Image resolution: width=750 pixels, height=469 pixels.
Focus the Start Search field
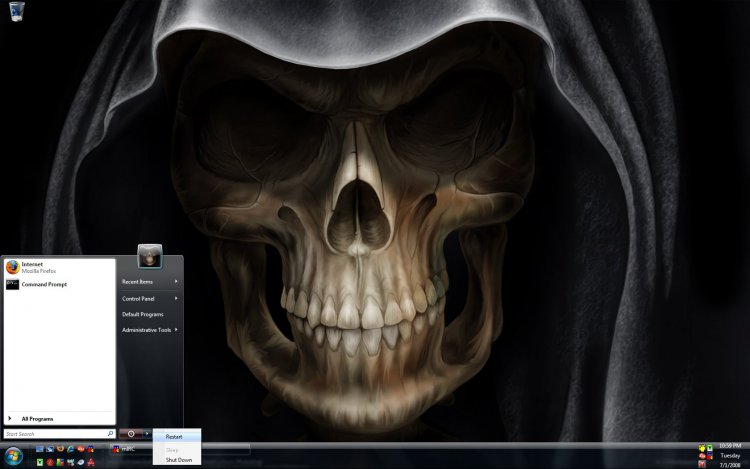tap(59, 434)
